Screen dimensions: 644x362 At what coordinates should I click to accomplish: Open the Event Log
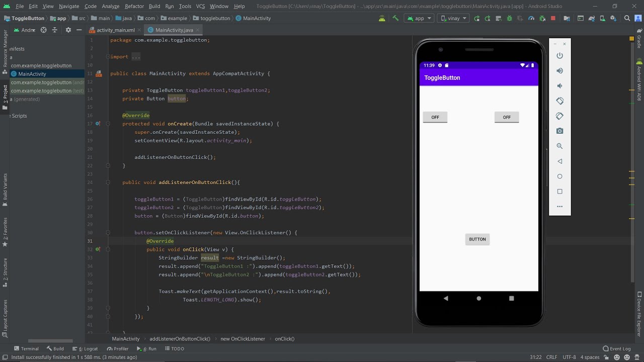click(617, 348)
